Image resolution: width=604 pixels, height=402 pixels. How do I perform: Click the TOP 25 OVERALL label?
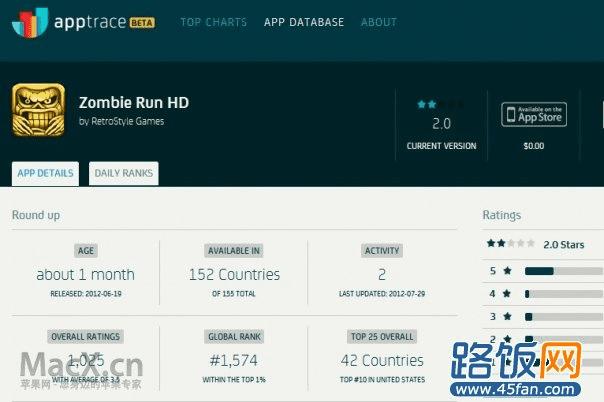pyautogui.click(x=382, y=337)
